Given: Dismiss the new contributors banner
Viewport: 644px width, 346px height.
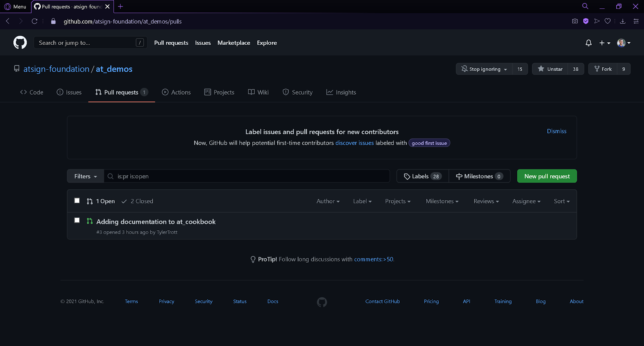Looking at the screenshot, I should point(557,131).
